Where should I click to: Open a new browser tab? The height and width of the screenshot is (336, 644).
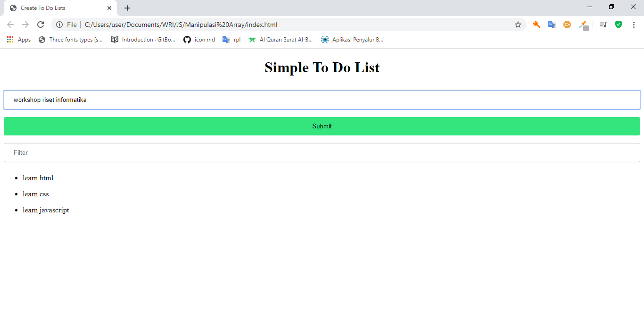(127, 8)
